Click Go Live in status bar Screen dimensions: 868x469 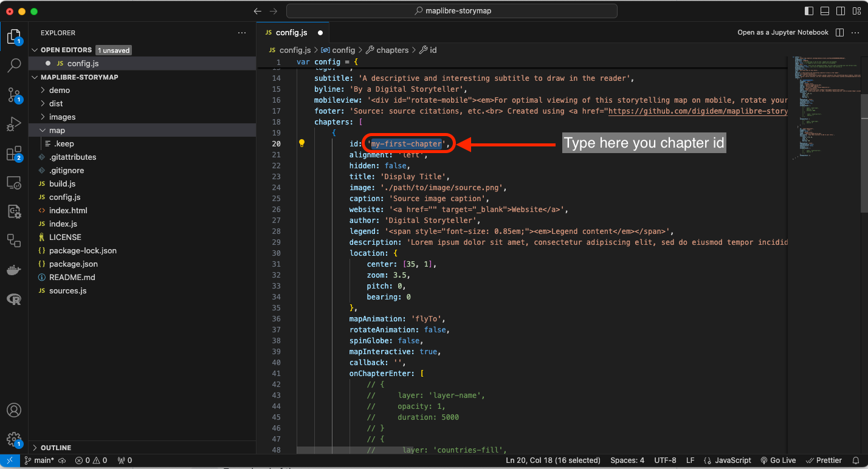click(x=778, y=460)
